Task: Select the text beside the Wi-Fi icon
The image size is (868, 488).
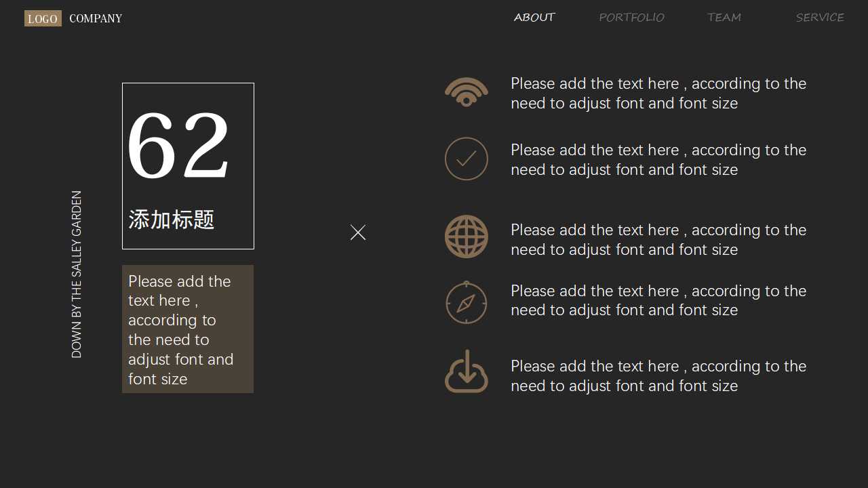Action: [658, 94]
